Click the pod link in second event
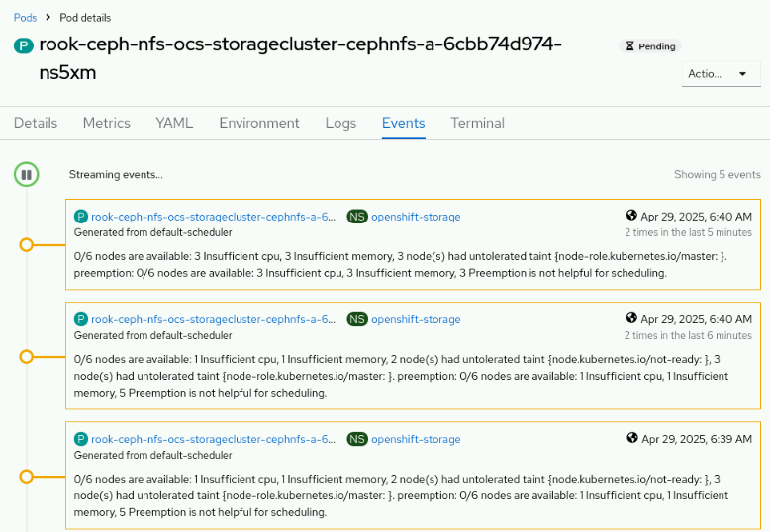The image size is (770, 532). [x=213, y=319]
